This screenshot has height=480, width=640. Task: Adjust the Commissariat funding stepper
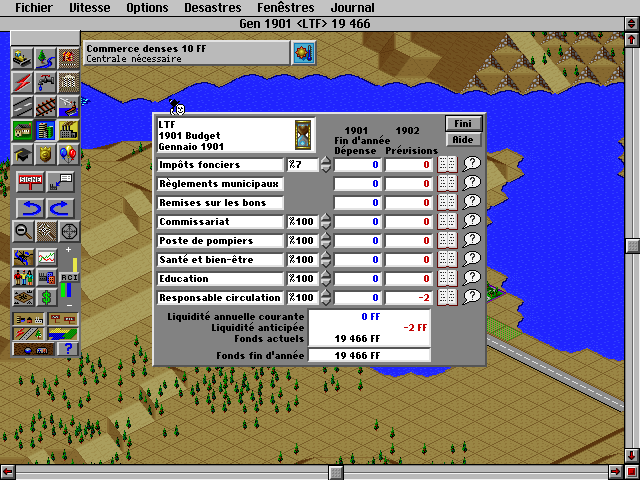point(325,222)
